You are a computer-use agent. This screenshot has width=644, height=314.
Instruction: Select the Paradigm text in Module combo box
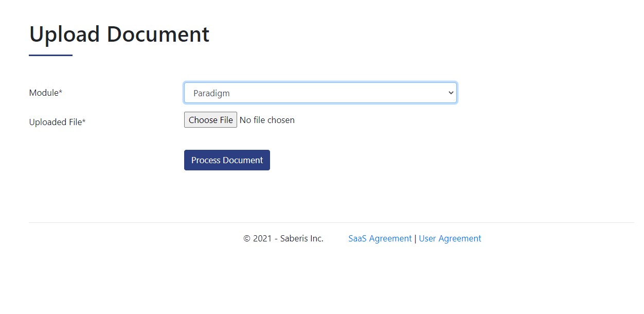[x=211, y=94]
